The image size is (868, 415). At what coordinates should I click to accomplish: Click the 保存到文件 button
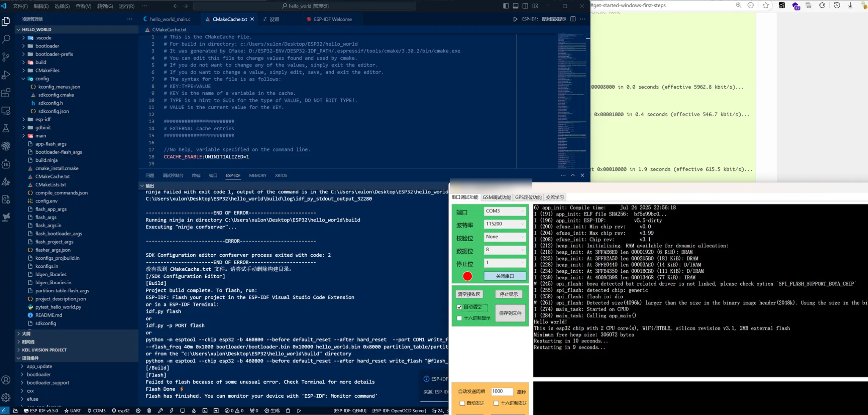(510, 313)
